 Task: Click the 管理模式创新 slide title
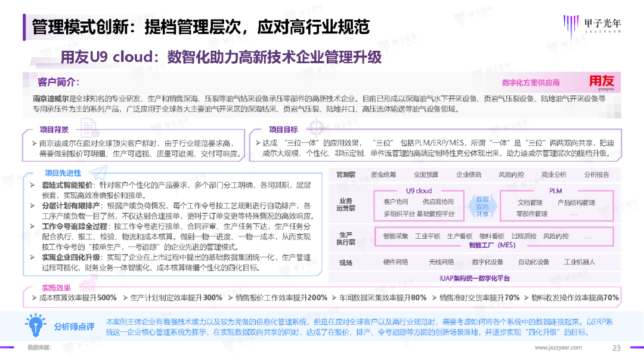201,27
